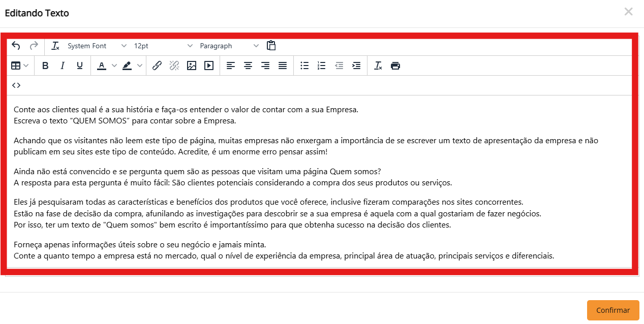644x324 pixels.
Task: Center align the text
Action: [248, 66]
